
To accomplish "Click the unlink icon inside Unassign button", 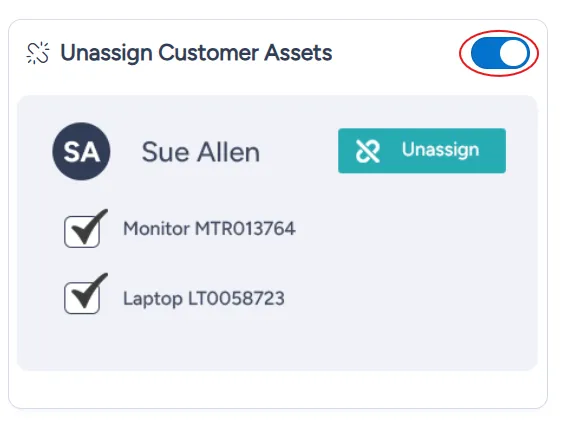I will (x=368, y=151).
